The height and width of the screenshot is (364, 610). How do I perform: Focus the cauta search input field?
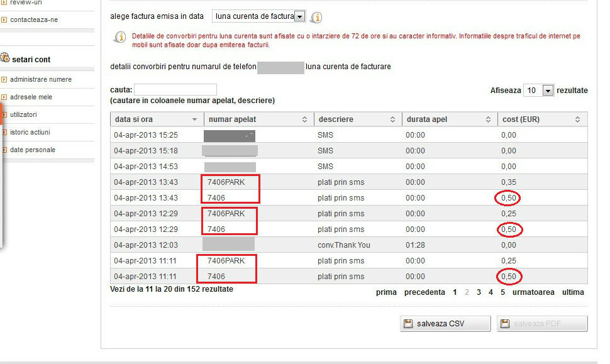pyautogui.click(x=175, y=90)
